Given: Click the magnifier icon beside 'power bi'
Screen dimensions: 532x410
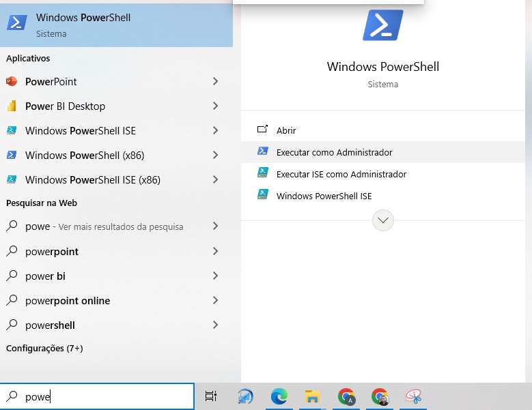Looking at the screenshot, I should click(x=12, y=276).
